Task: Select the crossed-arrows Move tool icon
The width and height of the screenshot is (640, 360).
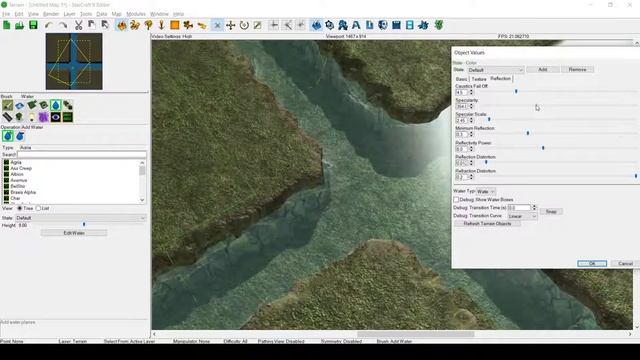Action: click(231, 25)
